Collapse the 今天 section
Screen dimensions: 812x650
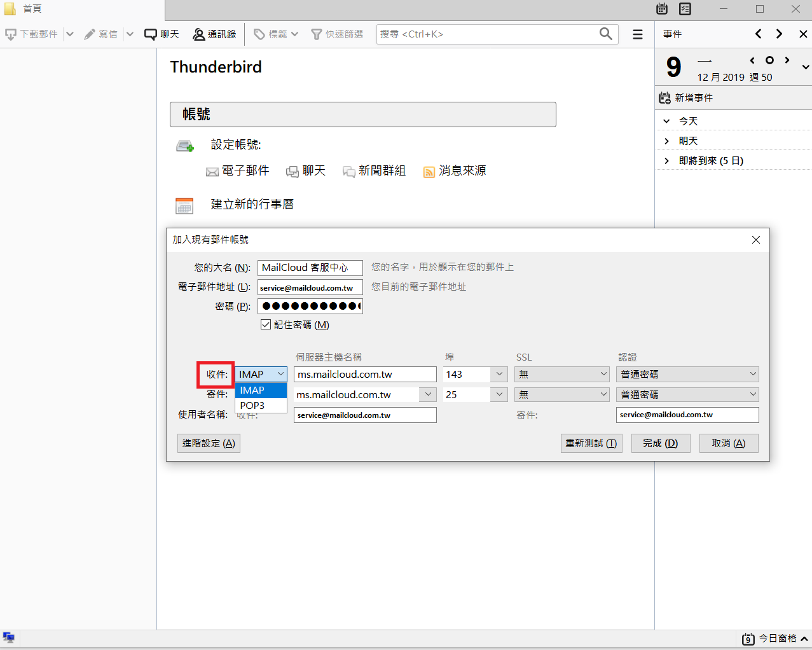click(x=666, y=121)
